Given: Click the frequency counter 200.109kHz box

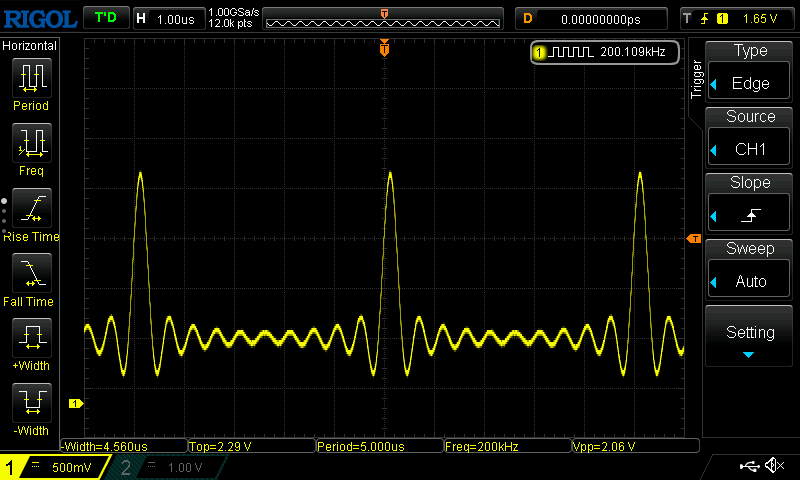Looking at the screenshot, I should [605, 52].
